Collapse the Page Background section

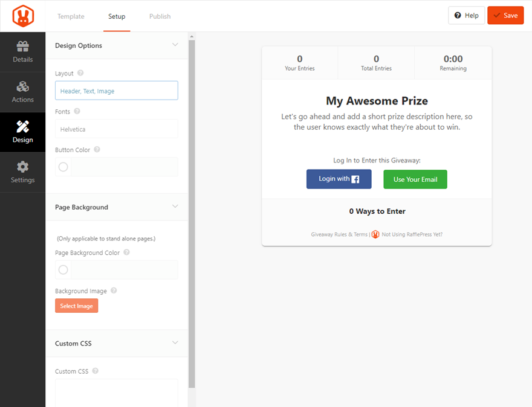175,207
